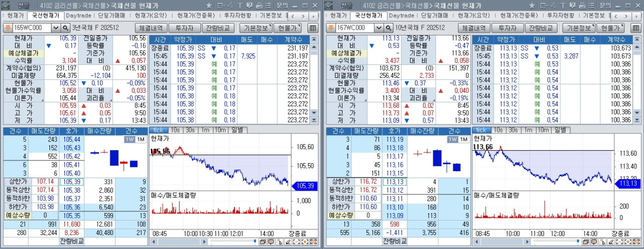This screenshot has height=249, width=644.
Task: Search symbol with magnifier beside 165WC000
Action: pyautogui.click(x=65, y=28)
